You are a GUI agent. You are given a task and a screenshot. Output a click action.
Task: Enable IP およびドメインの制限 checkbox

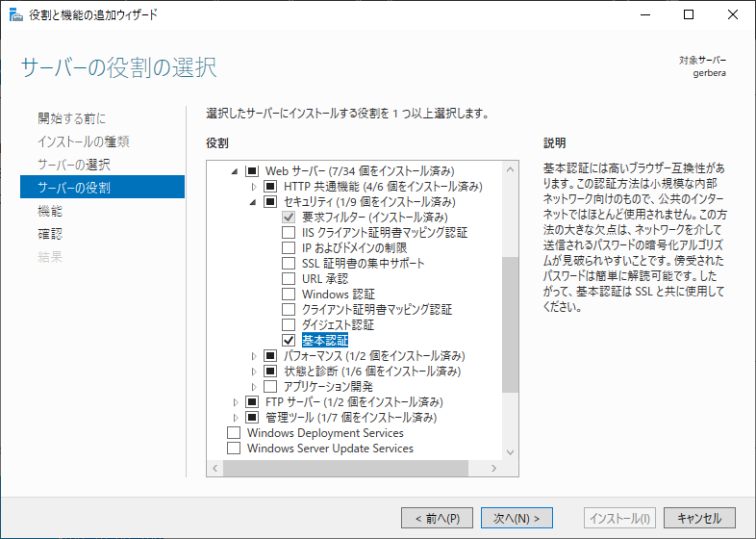click(x=289, y=248)
